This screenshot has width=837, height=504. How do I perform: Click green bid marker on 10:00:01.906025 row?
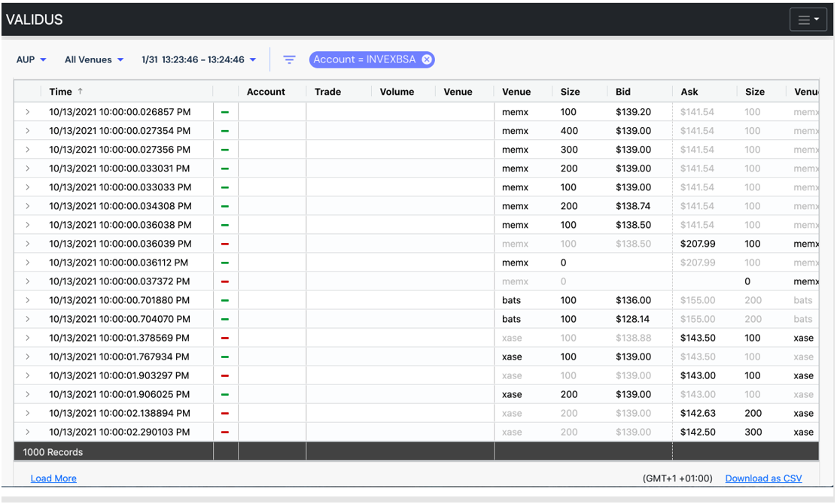225,395
